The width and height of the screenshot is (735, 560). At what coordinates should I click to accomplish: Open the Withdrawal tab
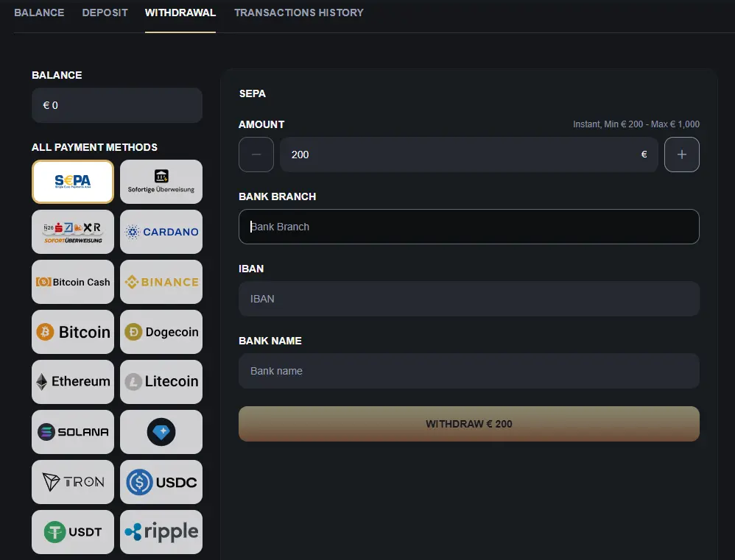click(x=180, y=13)
